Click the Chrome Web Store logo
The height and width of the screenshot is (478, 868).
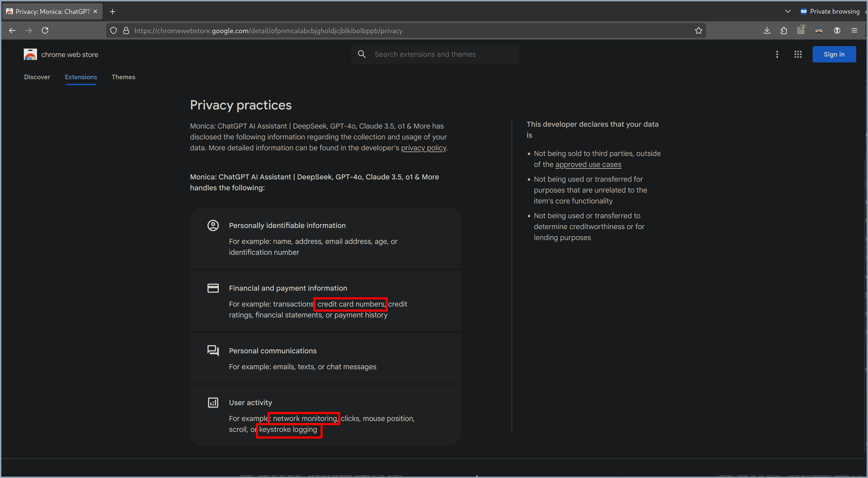[30, 54]
